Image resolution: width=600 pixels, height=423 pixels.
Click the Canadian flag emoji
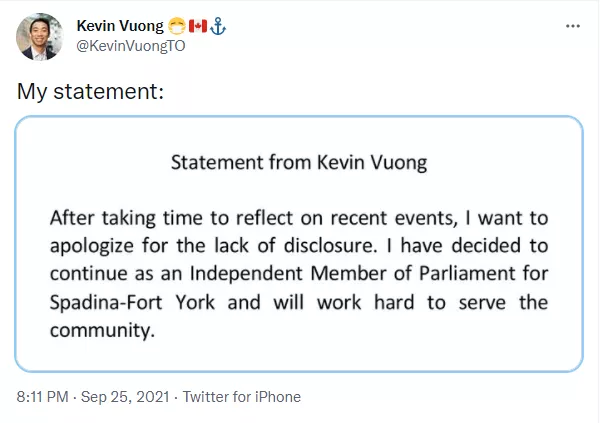198,26
